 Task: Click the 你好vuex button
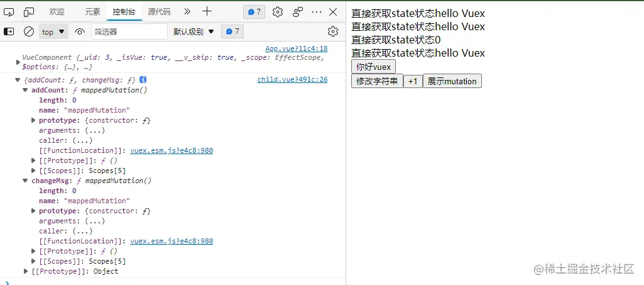coord(373,67)
